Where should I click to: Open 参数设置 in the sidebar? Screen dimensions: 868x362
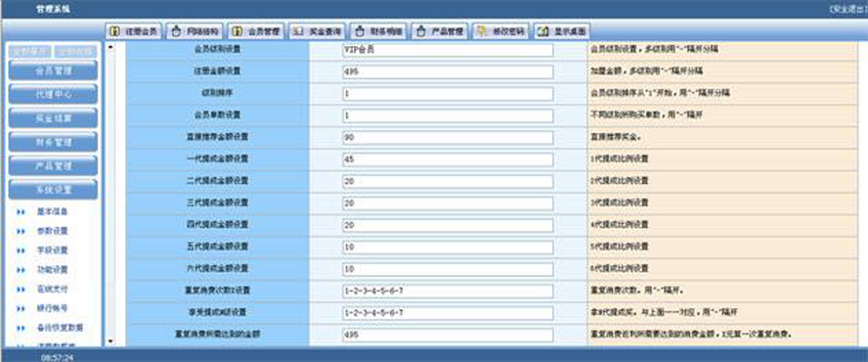coord(52,231)
